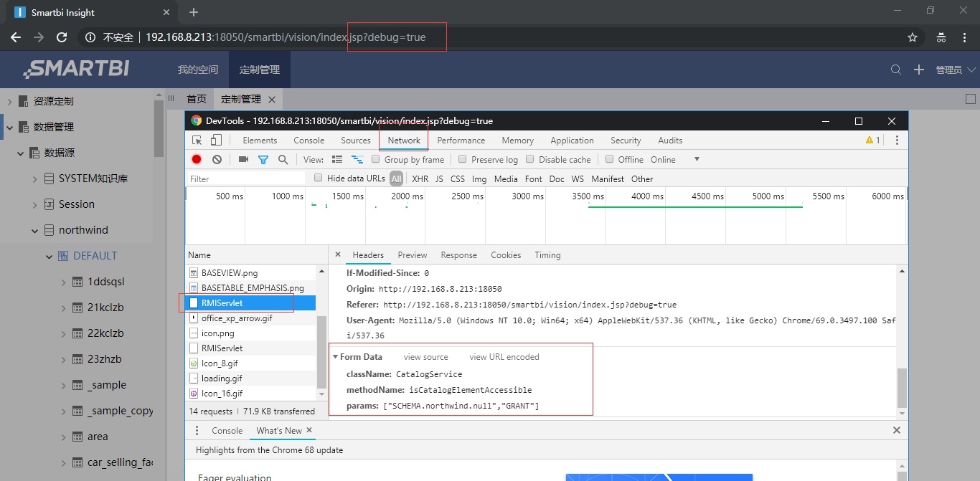Stop recording the network log

(197, 159)
